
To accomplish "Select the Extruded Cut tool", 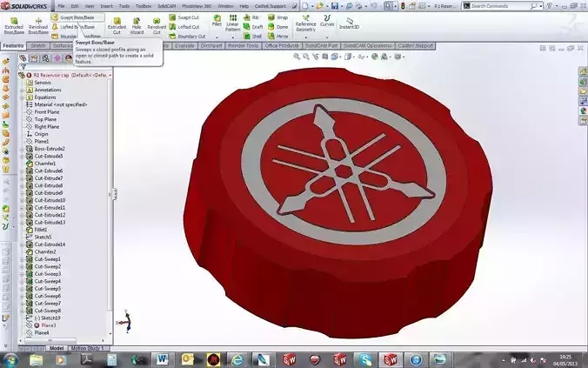I will click(x=117, y=25).
